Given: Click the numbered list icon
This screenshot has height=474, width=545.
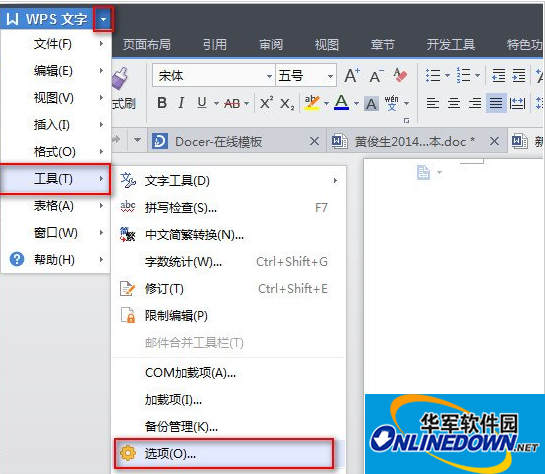Looking at the screenshot, I should point(463,75).
